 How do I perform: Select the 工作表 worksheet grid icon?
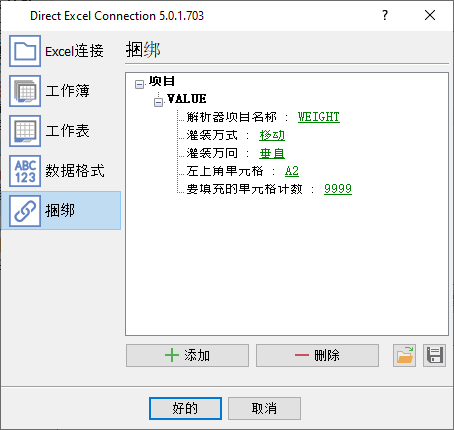[x=25, y=131]
